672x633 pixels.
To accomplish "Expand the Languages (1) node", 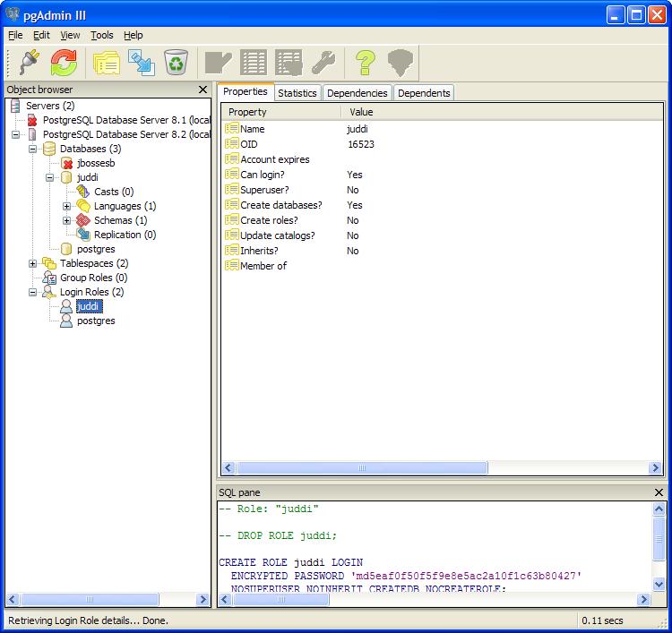I will tap(66, 207).
